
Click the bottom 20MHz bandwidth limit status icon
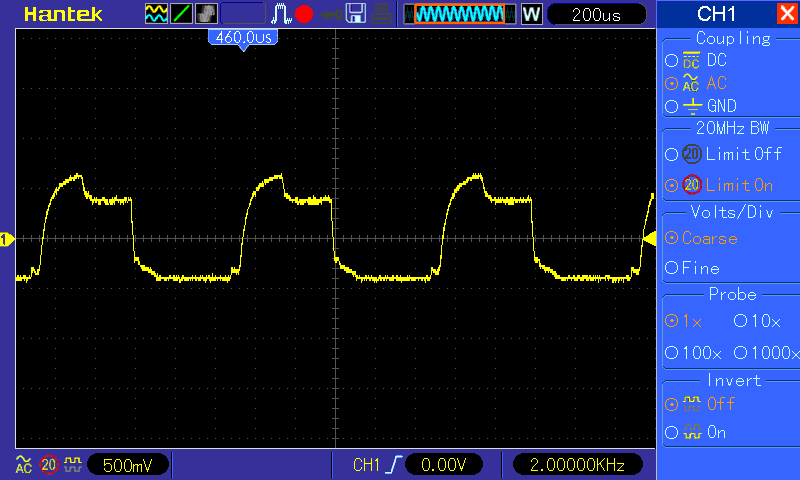pos(49,465)
